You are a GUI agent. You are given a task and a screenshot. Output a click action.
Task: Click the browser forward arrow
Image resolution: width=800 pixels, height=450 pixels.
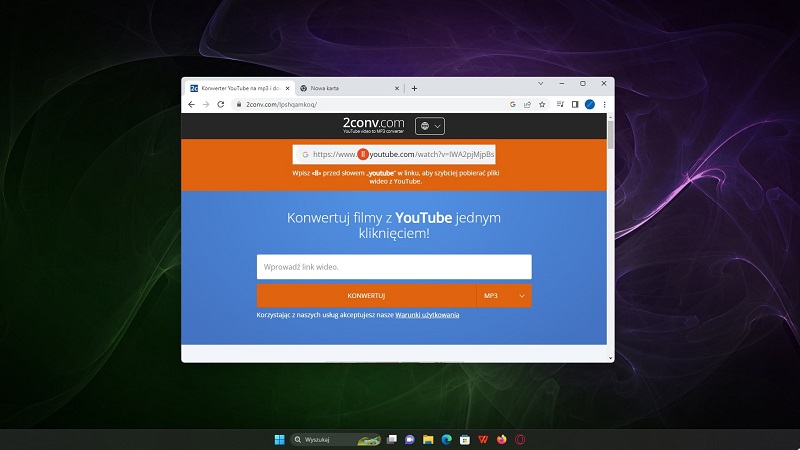pos(206,105)
